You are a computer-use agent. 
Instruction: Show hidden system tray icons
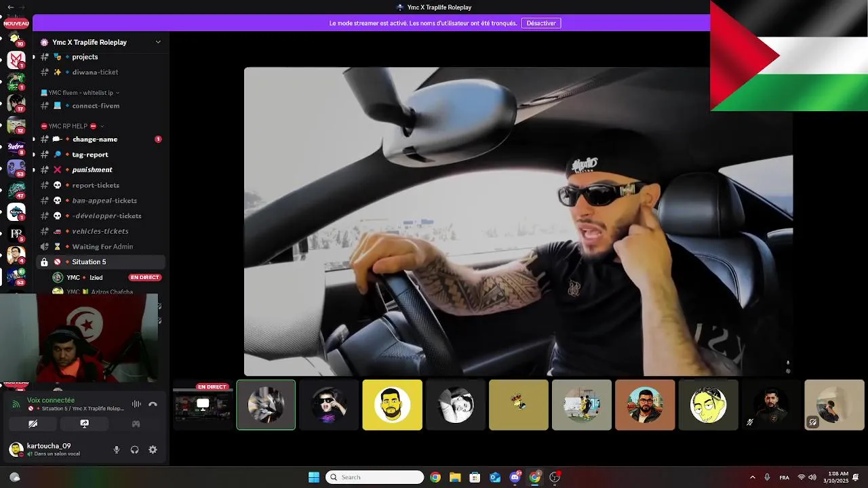pos(752,477)
